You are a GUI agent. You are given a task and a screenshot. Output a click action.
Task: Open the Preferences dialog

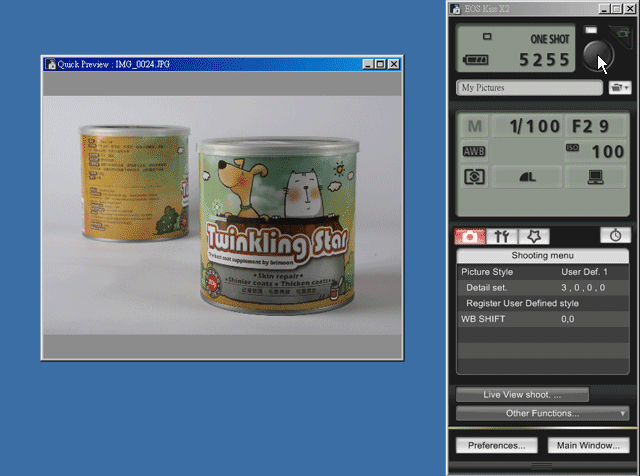[496, 445]
